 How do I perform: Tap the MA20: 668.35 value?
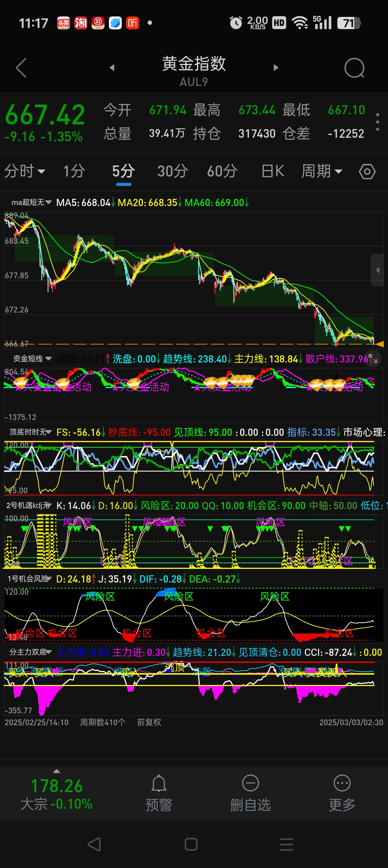(x=148, y=202)
